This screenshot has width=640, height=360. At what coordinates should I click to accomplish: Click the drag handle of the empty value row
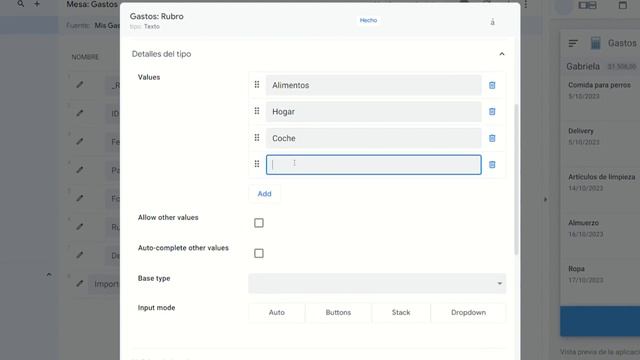click(x=257, y=164)
